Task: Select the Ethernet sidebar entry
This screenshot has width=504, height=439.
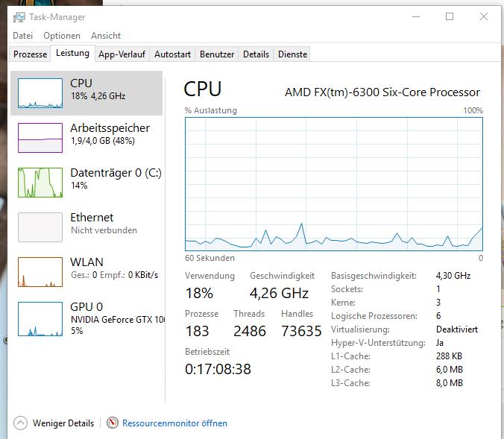Action: coord(86,227)
